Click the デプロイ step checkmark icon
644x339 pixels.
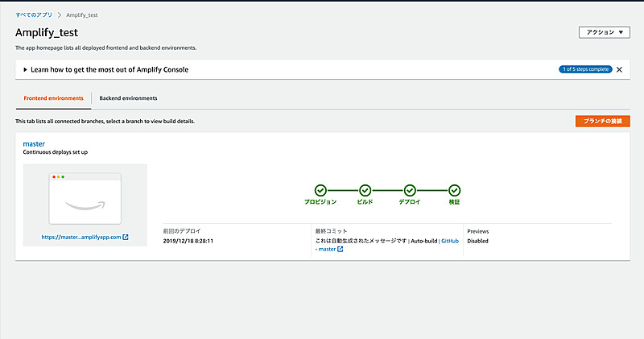coord(410,190)
